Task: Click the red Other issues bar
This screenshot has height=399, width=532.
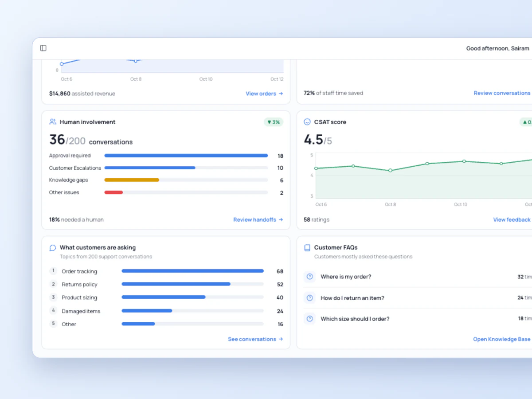Action: click(x=113, y=192)
